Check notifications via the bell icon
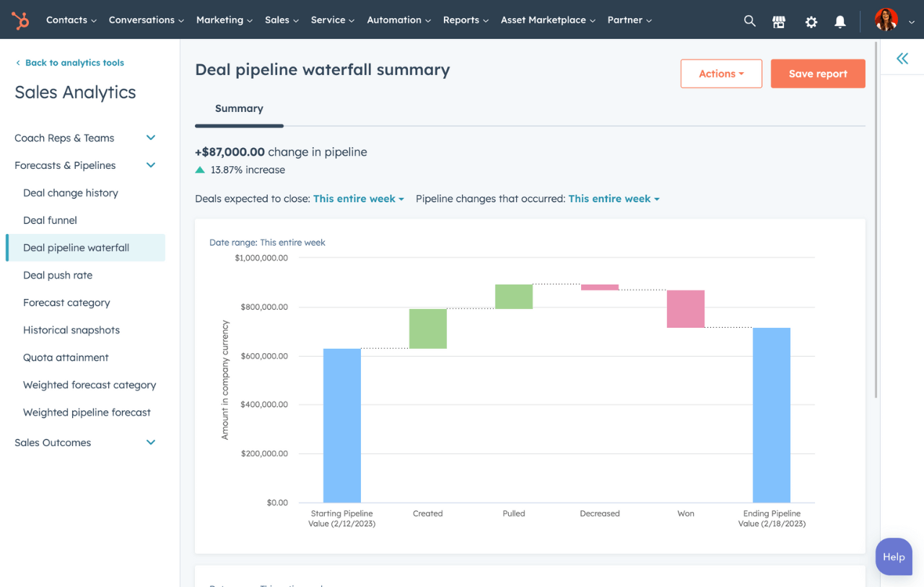The height and width of the screenshot is (587, 924). click(840, 20)
